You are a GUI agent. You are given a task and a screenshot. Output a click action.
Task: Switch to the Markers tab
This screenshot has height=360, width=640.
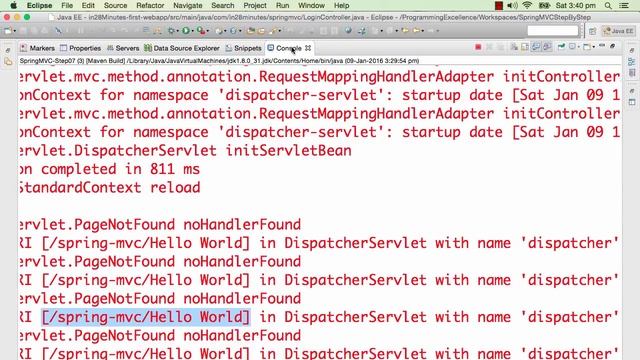click(37, 48)
